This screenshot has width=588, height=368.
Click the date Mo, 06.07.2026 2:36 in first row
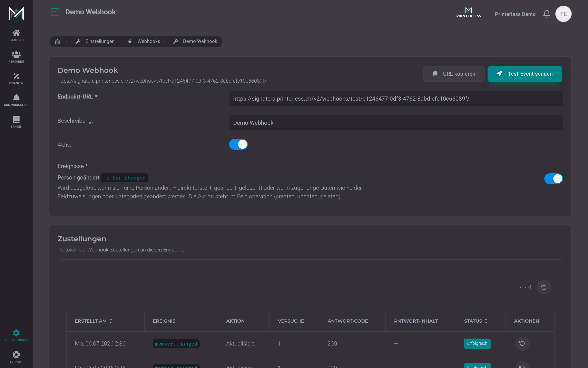[x=100, y=343]
